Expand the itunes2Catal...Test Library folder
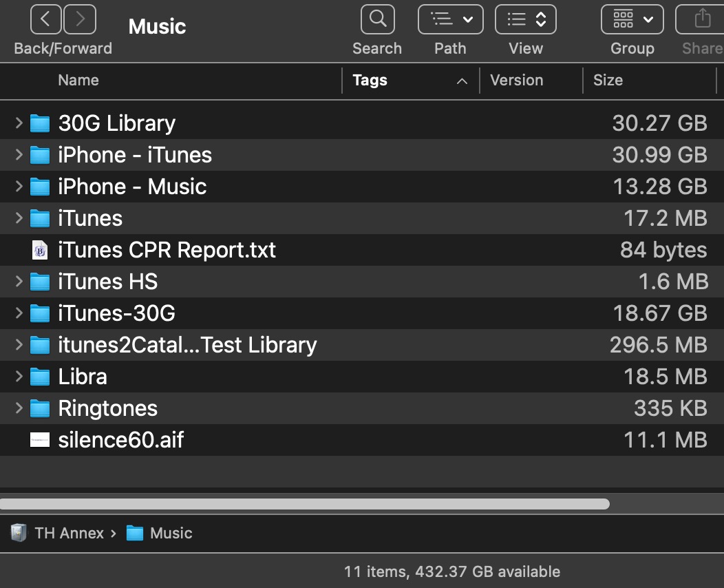 click(19, 345)
